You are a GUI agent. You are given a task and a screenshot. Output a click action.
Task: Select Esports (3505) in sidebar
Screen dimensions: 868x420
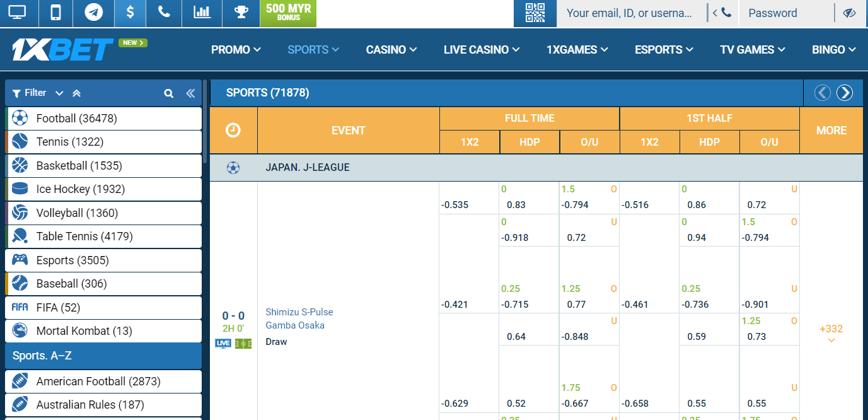[x=103, y=260]
